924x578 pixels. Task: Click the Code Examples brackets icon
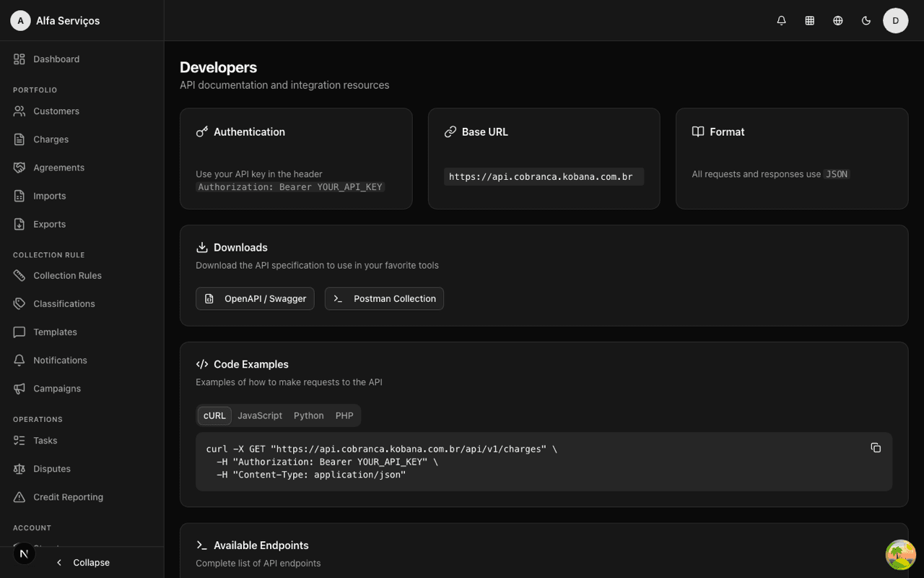(202, 364)
